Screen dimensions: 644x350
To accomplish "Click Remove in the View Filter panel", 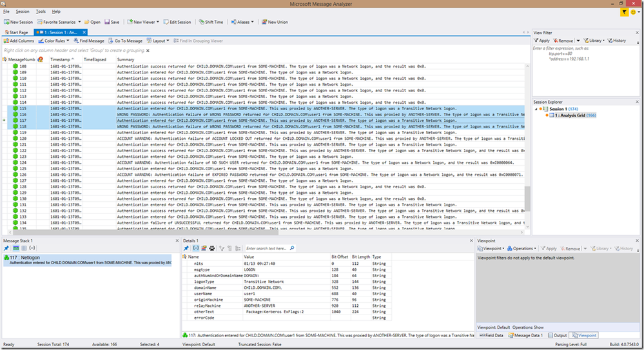I will pyautogui.click(x=563, y=41).
